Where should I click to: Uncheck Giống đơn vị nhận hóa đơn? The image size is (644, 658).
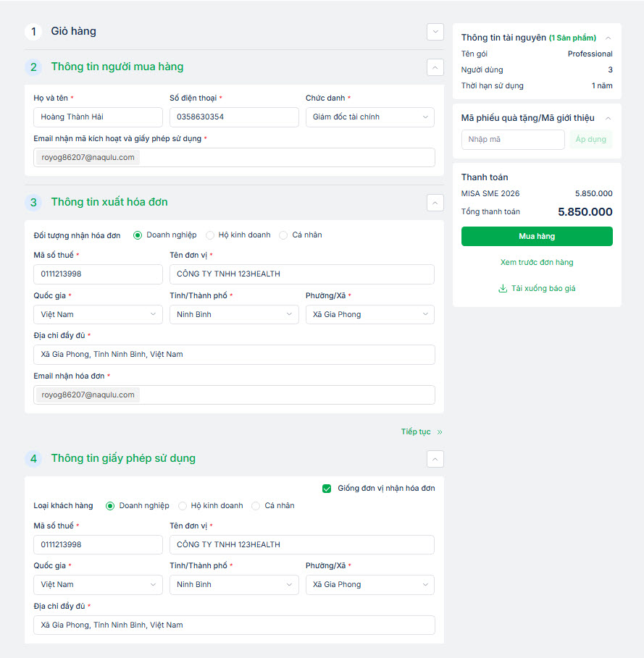pyautogui.click(x=327, y=489)
